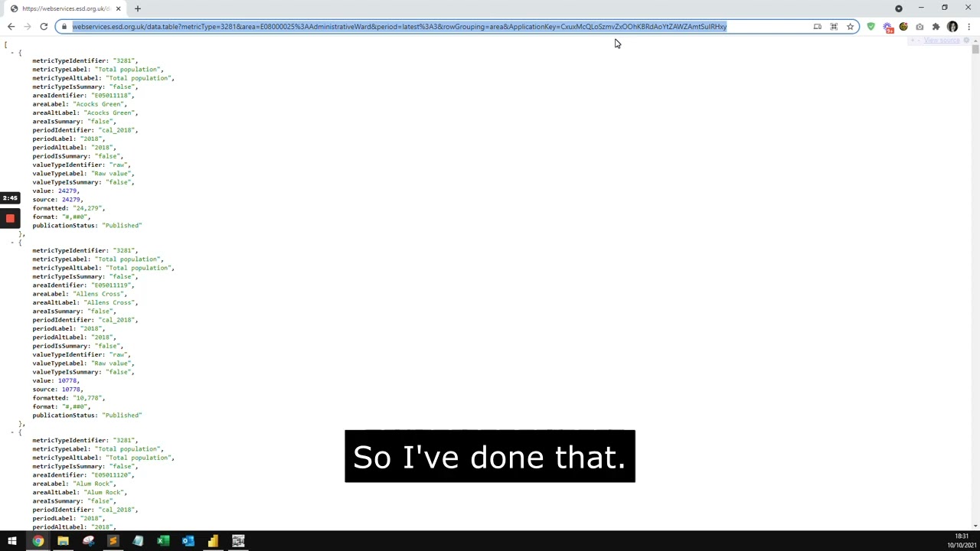Image resolution: width=980 pixels, height=551 pixels.
Task: Click the site info lock icon
Action: [64, 27]
